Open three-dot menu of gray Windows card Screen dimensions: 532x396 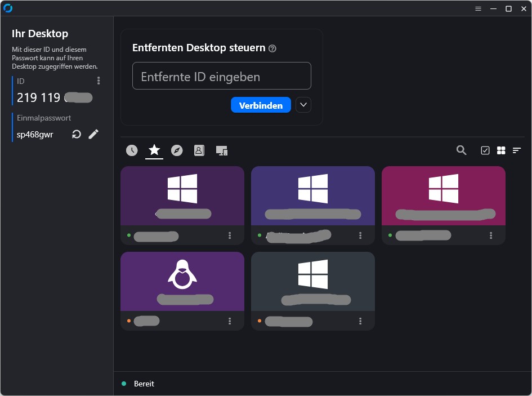click(x=360, y=321)
